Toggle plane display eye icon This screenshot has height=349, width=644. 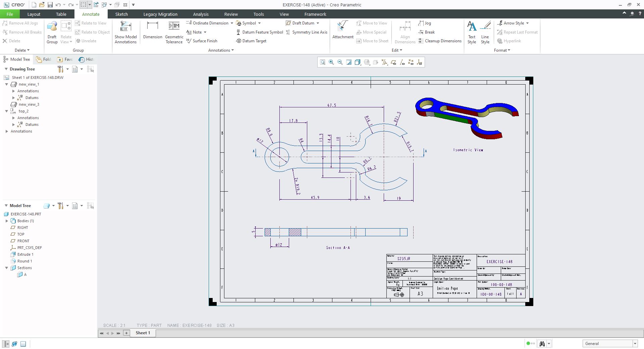coord(393,62)
